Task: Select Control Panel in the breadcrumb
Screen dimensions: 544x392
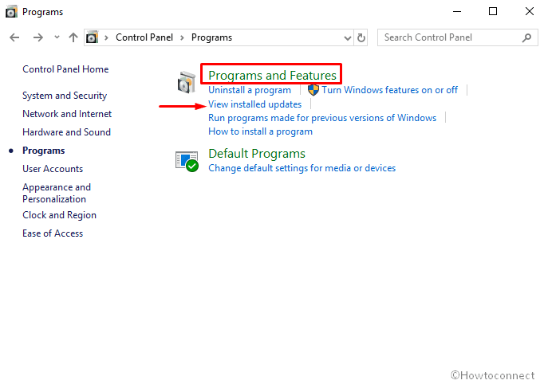Action: pyautogui.click(x=144, y=37)
